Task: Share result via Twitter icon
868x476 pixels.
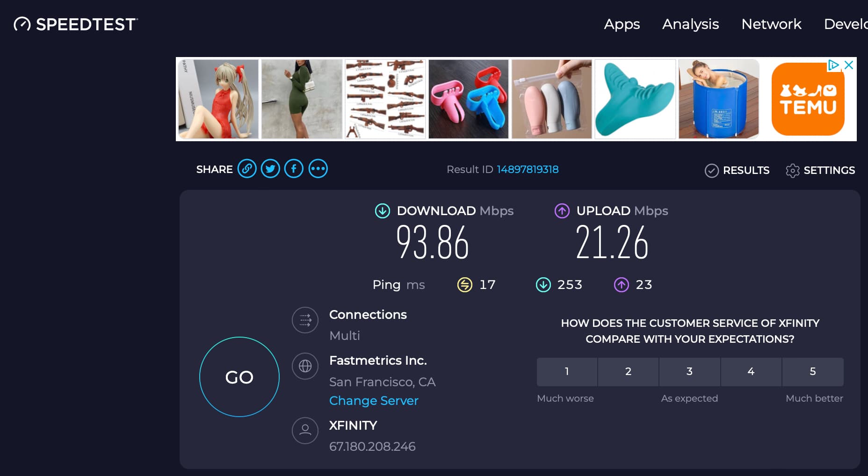Action: coord(270,169)
